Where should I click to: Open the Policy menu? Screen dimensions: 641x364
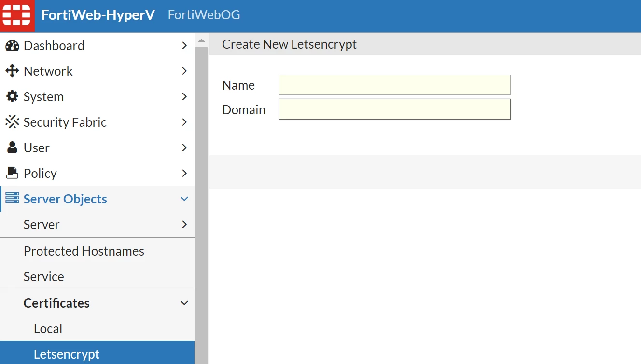(97, 174)
